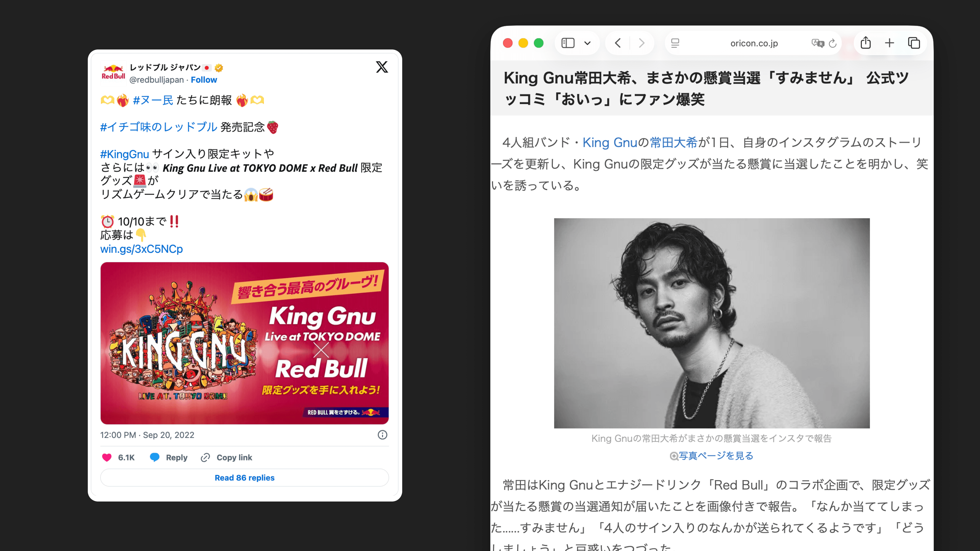Viewport: 980px width, 551px height.
Task: Add a new tab with plus icon
Action: tap(889, 43)
